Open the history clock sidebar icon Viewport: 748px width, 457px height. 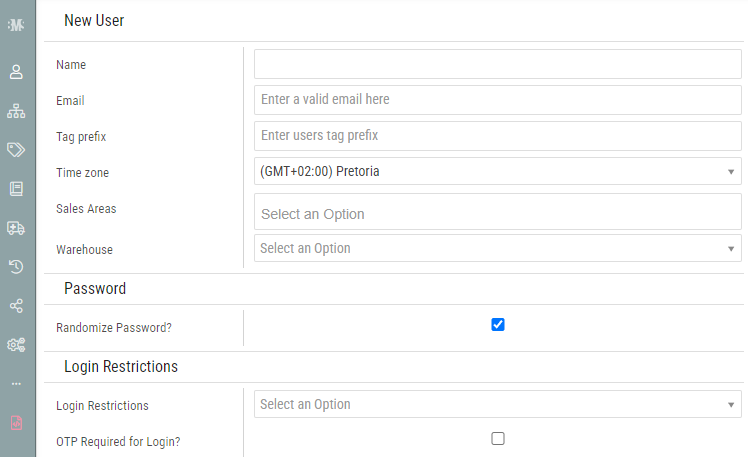tap(16, 266)
